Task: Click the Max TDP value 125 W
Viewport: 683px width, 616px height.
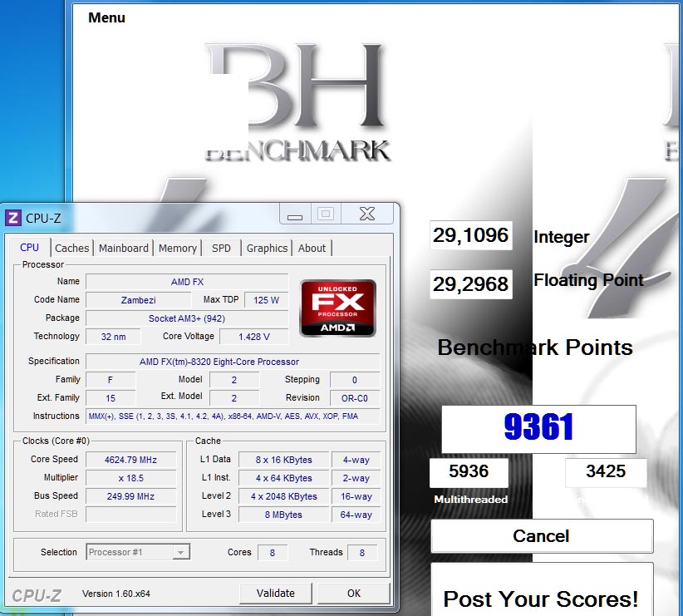Action: [x=266, y=300]
